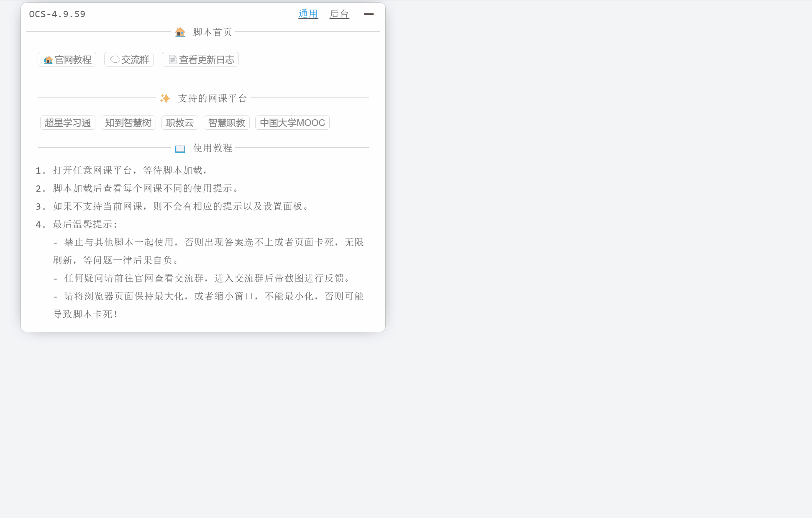Click the chat bubble icon on 交流群
Viewport: 812px width, 518px height.
(114, 59)
